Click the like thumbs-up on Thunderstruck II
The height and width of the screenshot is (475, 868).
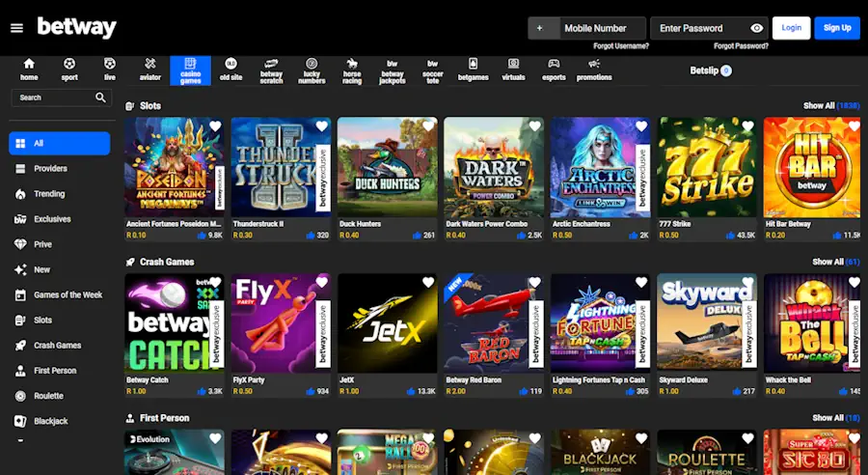[x=311, y=235]
